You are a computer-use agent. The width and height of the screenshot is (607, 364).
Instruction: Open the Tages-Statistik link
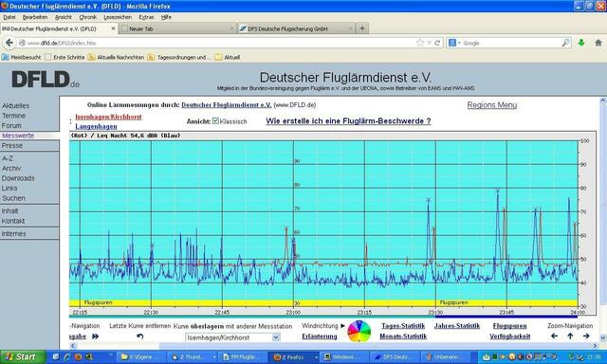(403, 326)
